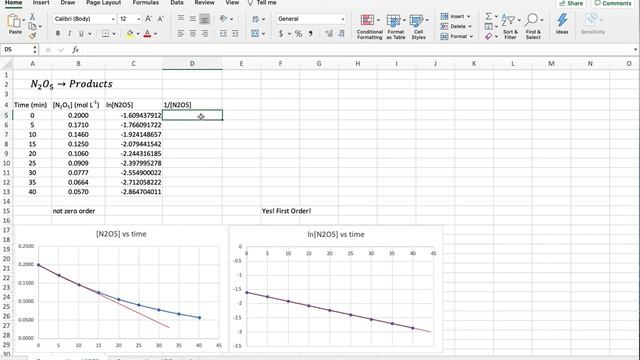Click the Tell me search box

(x=262, y=3)
